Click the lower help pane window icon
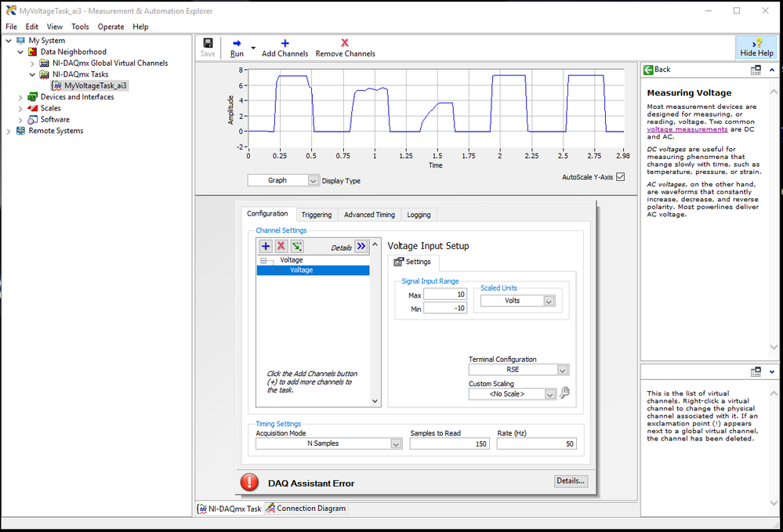Image resolution: width=783 pixels, height=532 pixels. coord(756,372)
